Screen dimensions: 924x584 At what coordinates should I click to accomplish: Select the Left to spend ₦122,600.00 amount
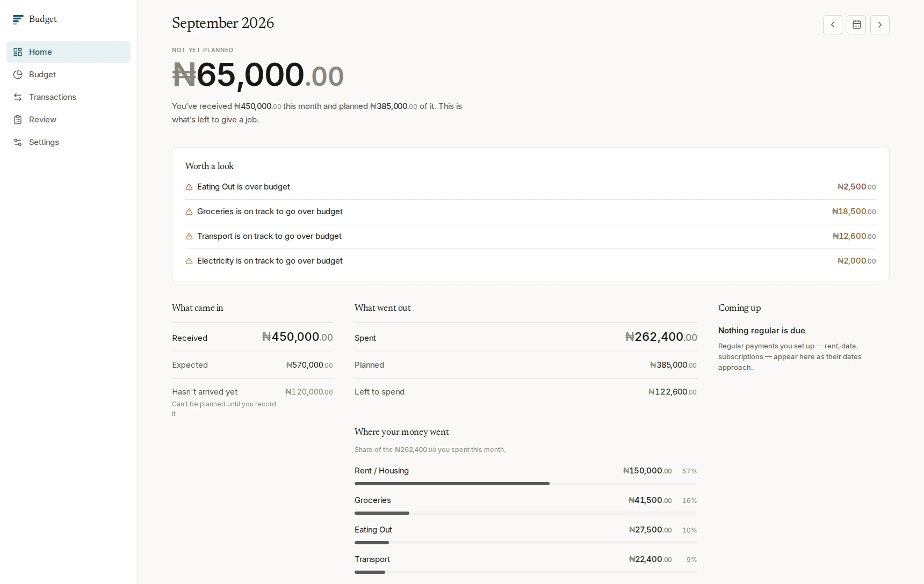[673, 392]
